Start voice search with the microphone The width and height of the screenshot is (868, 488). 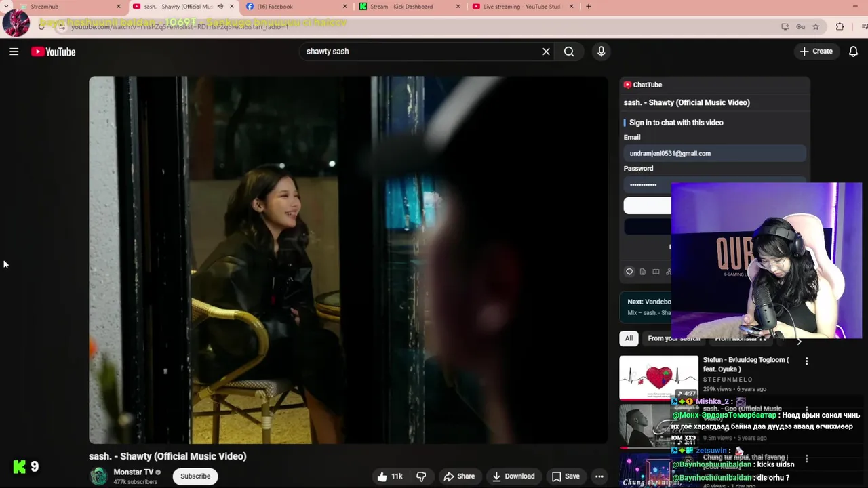point(601,52)
